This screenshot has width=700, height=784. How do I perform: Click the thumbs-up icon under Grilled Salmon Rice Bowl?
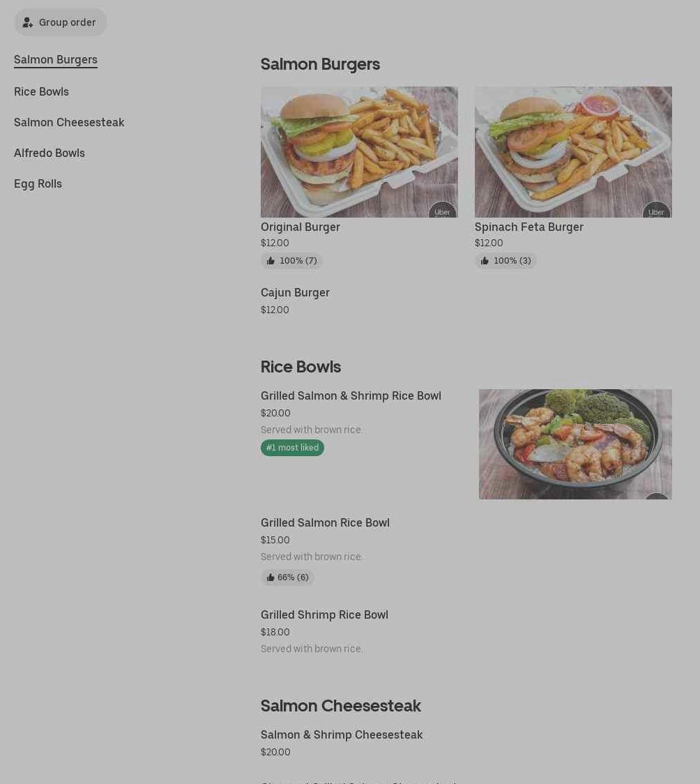[271, 578]
